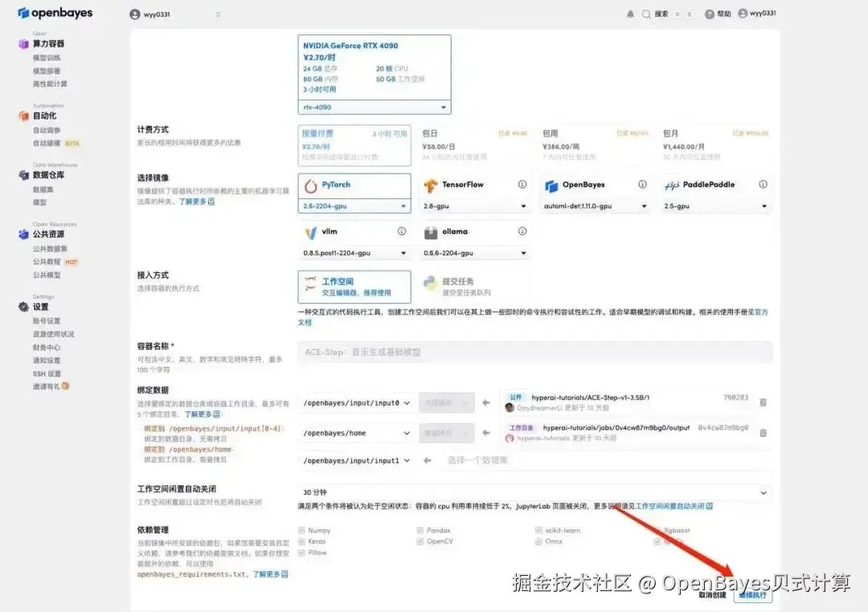Select 包月 billing option

[x=716, y=145]
